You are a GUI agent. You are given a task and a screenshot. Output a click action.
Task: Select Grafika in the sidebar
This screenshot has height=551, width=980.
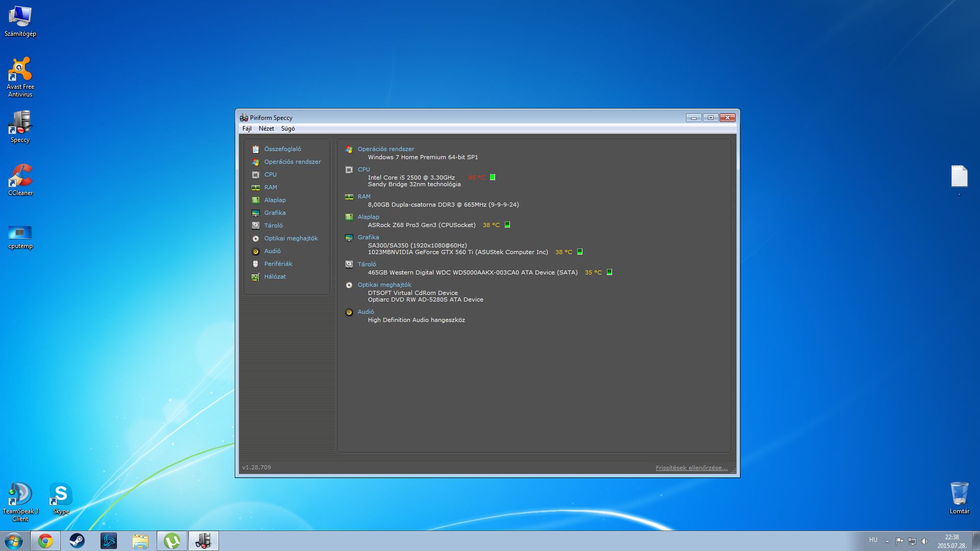[x=275, y=213]
